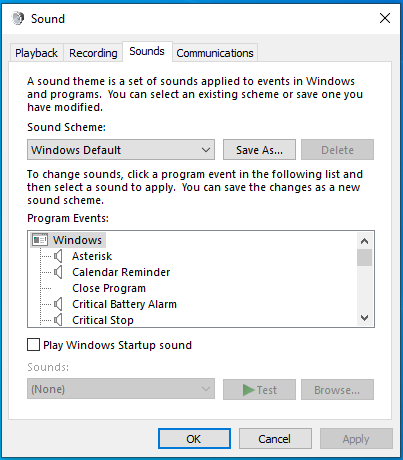Close the Sound dialog with the X
403x460 pixels.
[385, 18]
